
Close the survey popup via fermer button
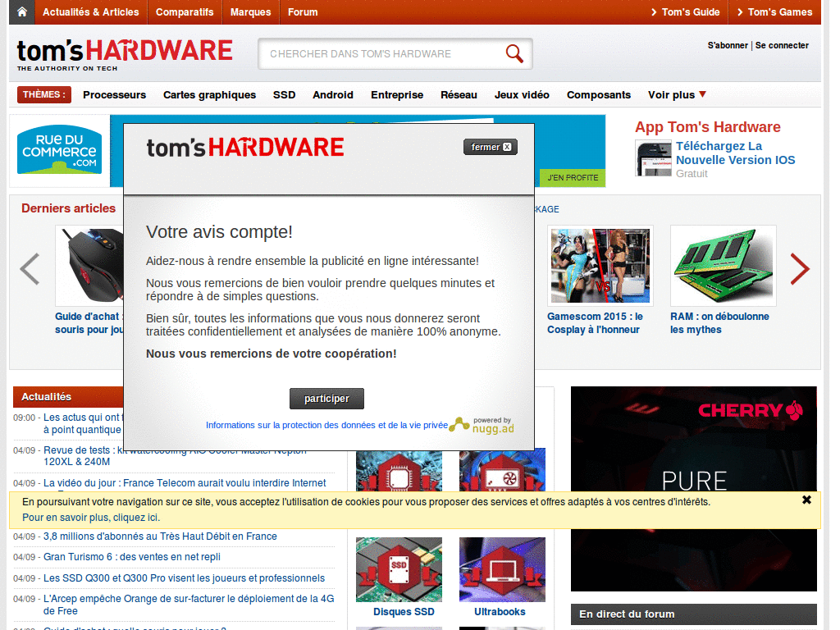click(x=490, y=146)
